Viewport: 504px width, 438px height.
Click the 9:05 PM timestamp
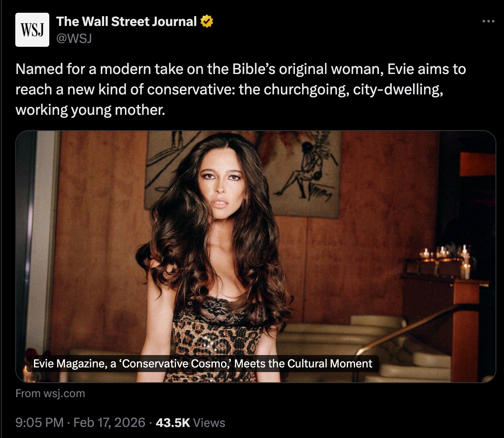[40, 423]
